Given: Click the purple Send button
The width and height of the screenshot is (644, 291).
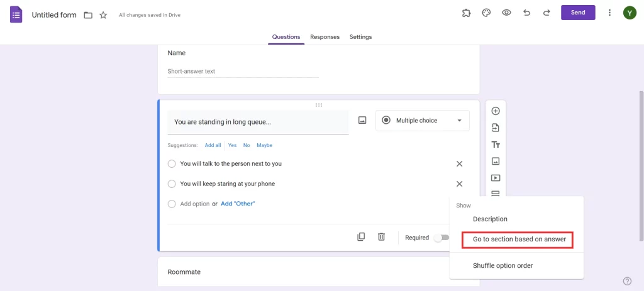Looking at the screenshot, I should pyautogui.click(x=577, y=13).
